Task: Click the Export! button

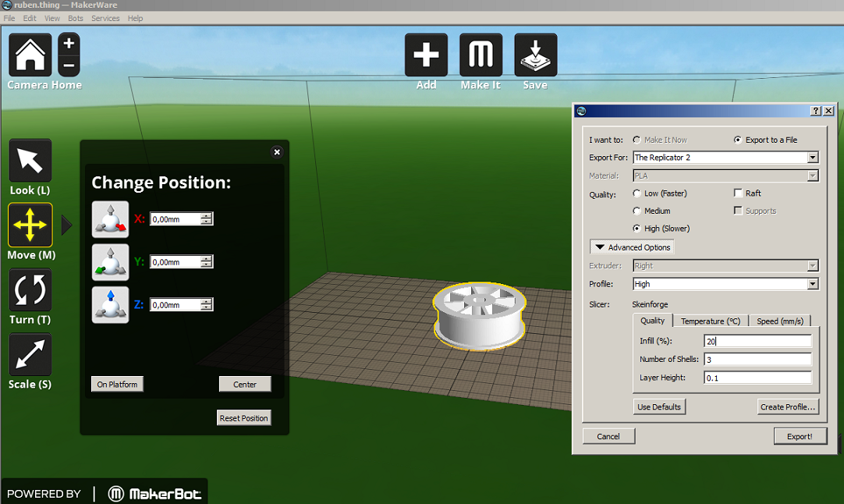Action: [800, 436]
